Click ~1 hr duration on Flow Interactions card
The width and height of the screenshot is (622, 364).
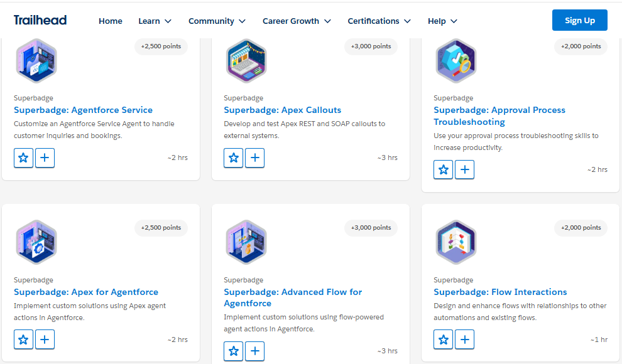(599, 340)
